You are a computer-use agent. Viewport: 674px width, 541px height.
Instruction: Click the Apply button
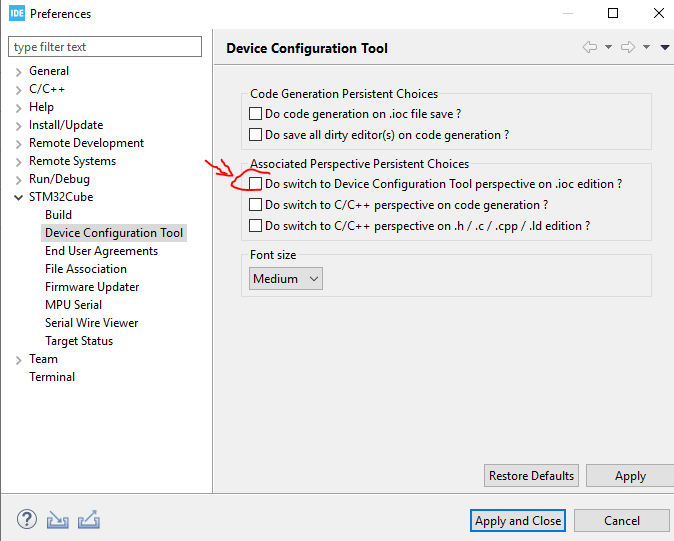pyautogui.click(x=630, y=476)
